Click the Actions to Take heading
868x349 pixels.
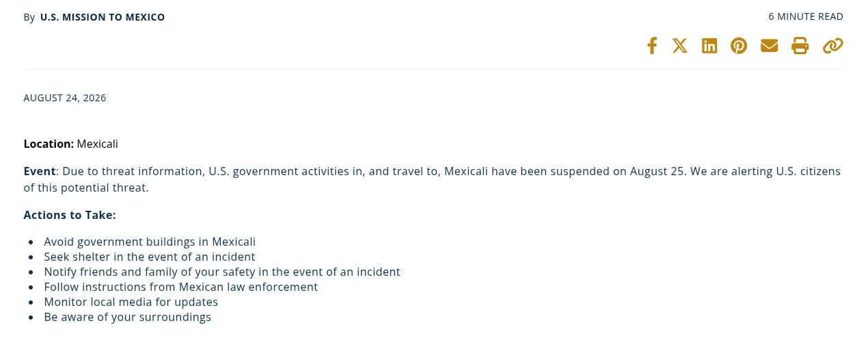[x=70, y=215]
